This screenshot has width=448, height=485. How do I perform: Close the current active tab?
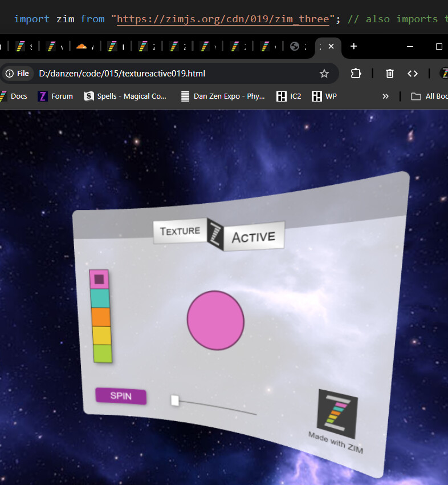[x=331, y=46]
